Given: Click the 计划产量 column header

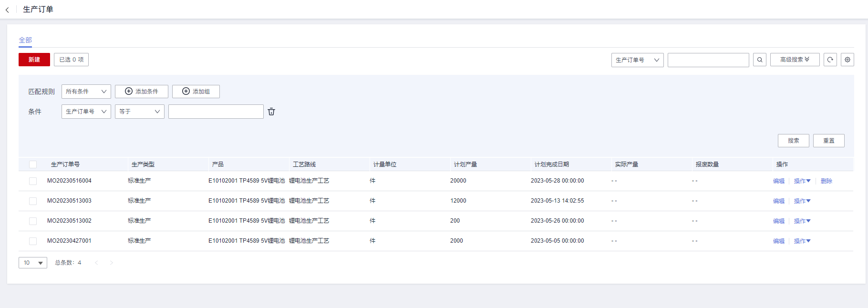Looking at the screenshot, I should (x=465, y=164).
